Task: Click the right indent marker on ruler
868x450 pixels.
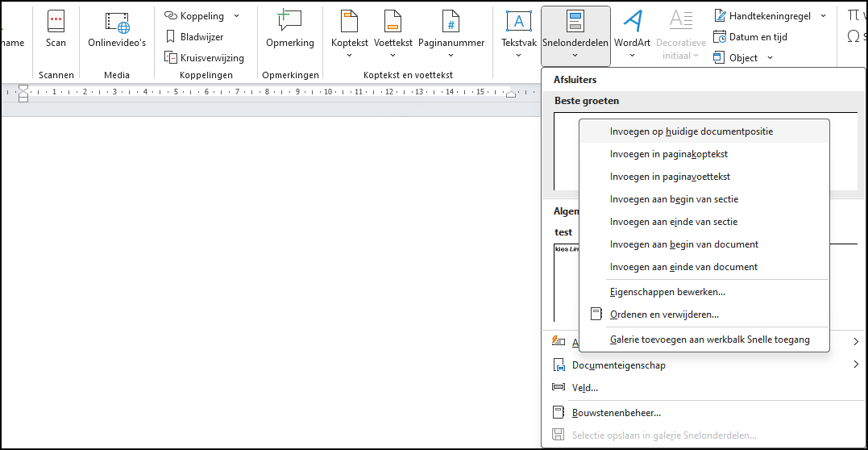Action: 511,95
